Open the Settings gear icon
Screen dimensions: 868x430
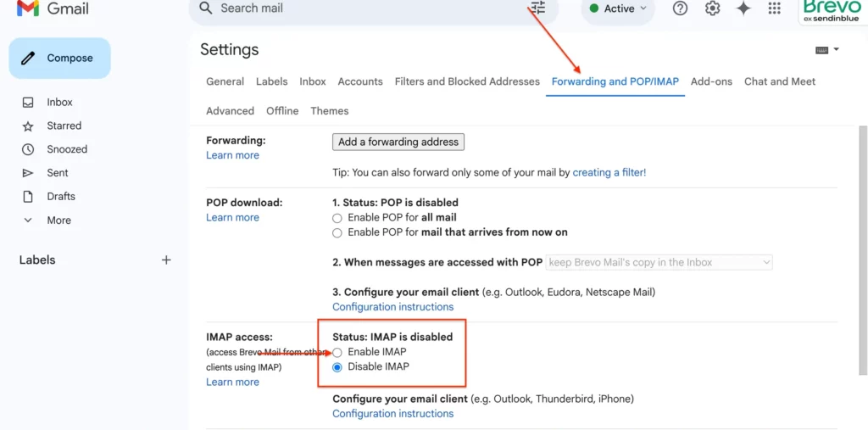(x=712, y=8)
